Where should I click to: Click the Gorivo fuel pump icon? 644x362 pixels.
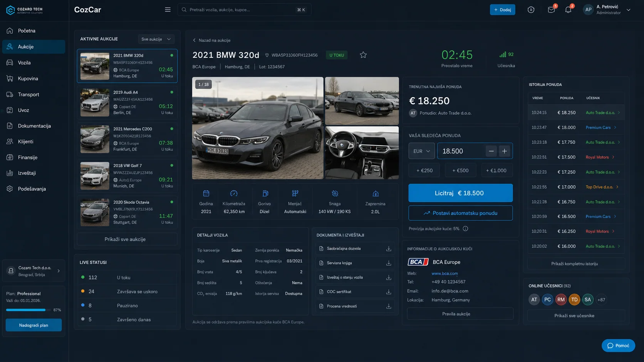pos(265,194)
